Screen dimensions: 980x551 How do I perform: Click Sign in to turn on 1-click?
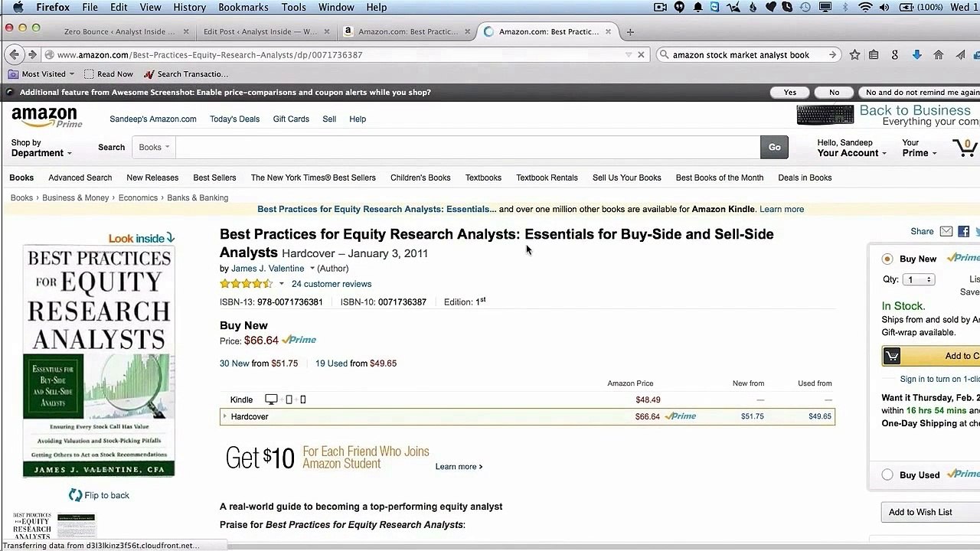coord(939,379)
